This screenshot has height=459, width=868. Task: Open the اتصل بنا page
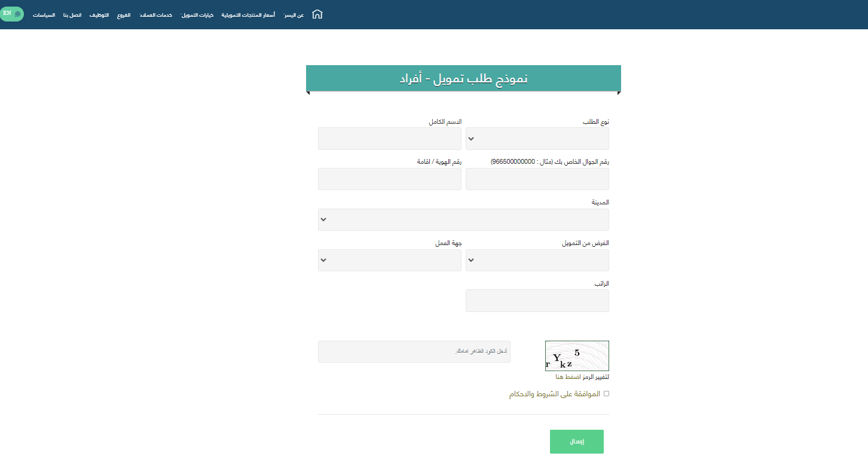click(72, 14)
